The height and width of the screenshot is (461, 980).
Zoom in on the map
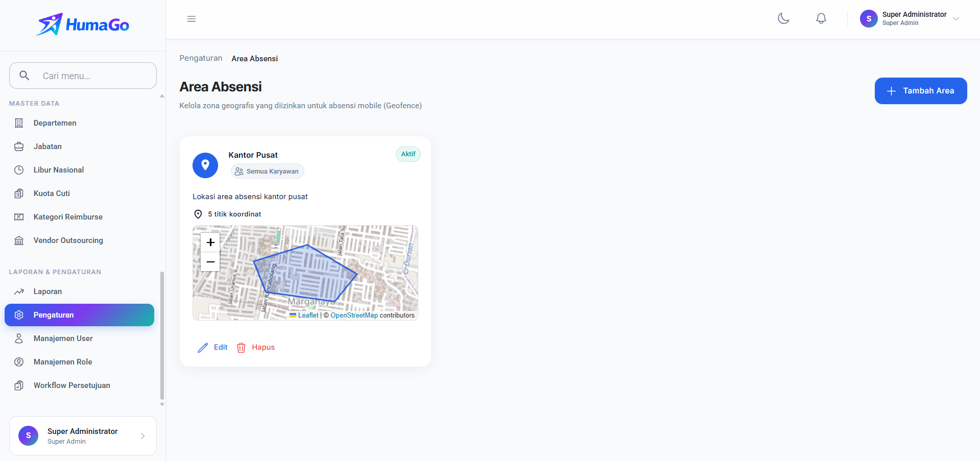pos(210,242)
